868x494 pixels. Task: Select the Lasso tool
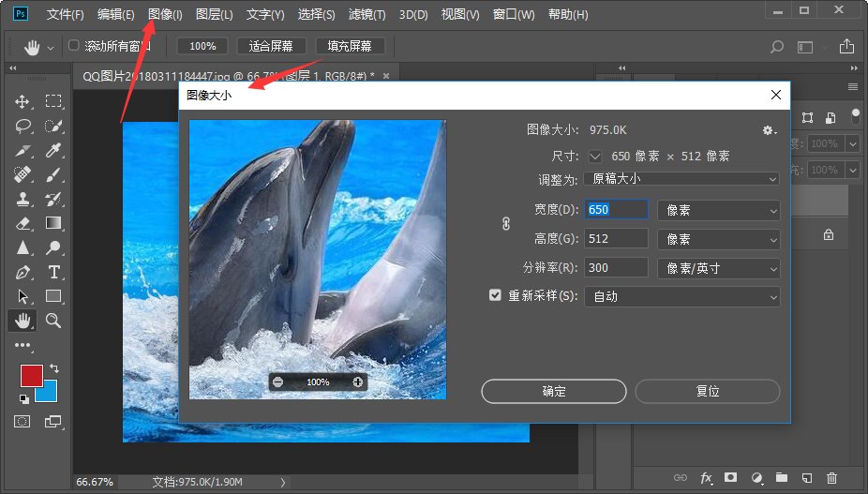22,127
